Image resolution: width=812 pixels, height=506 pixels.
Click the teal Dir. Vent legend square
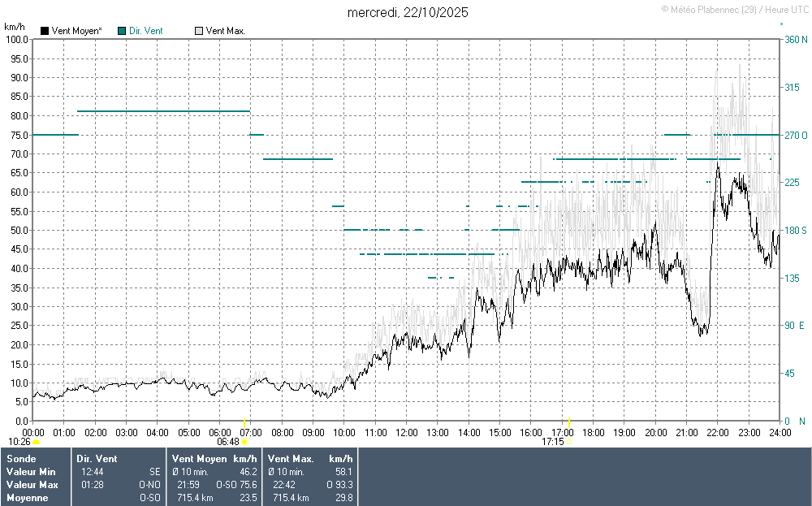[122, 31]
